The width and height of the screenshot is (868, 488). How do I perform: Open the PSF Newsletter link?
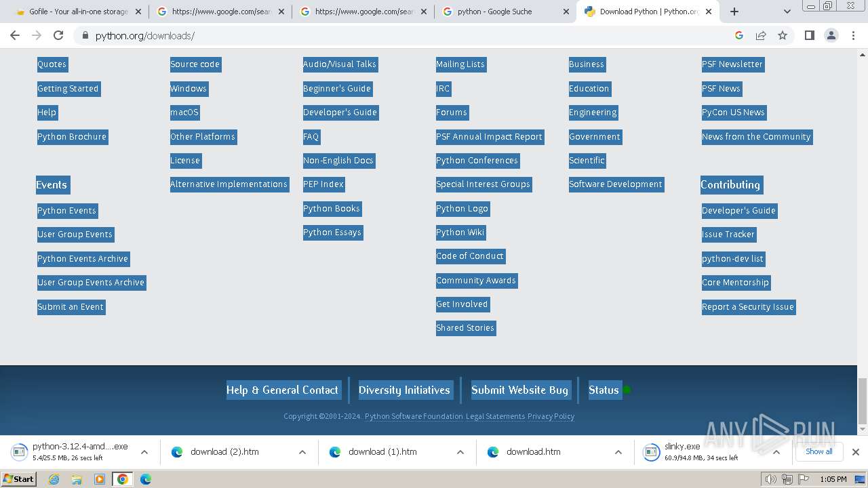[x=732, y=64]
